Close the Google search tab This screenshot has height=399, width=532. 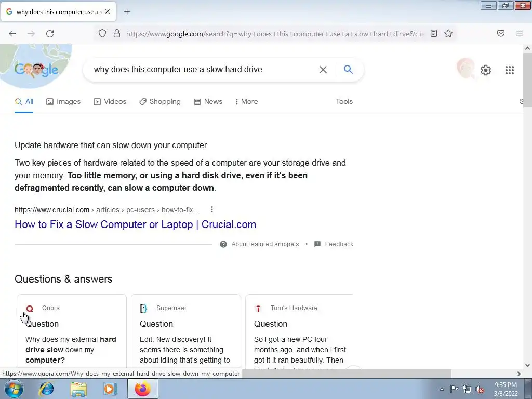pos(108,11)
